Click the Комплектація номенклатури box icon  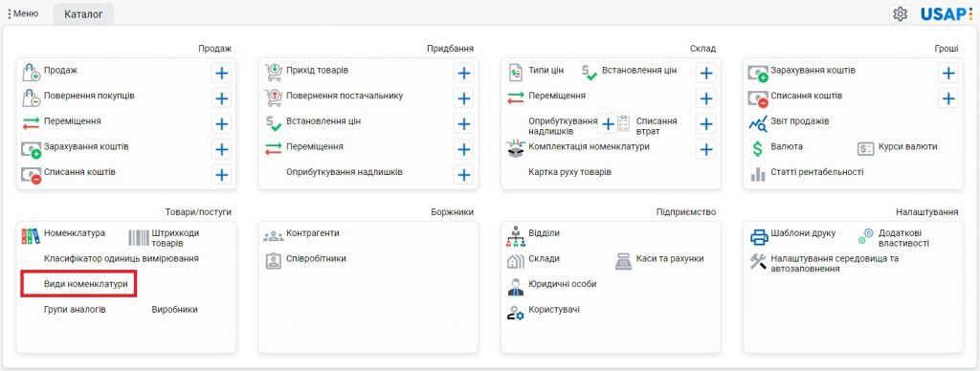click(x=515, y=148)
